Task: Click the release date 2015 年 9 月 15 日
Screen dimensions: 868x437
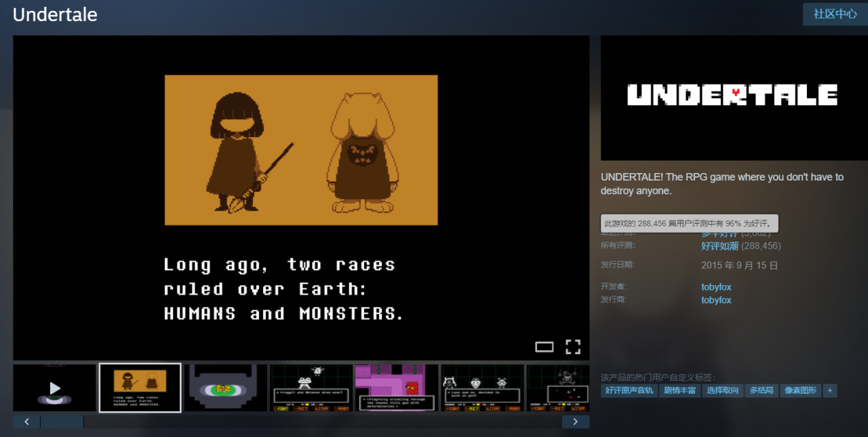Action: click(739, 265)
